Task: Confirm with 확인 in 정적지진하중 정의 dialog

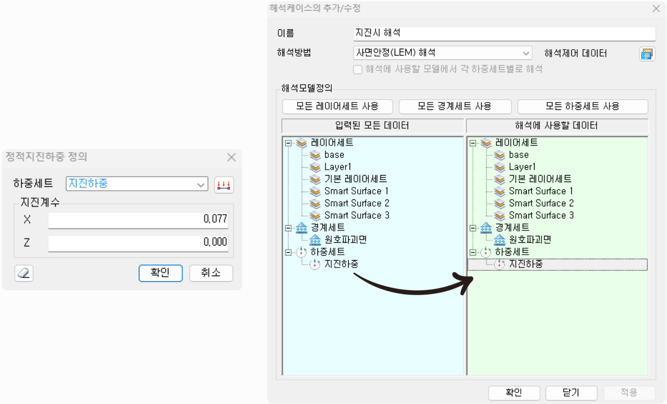Action: pos(160,273)
